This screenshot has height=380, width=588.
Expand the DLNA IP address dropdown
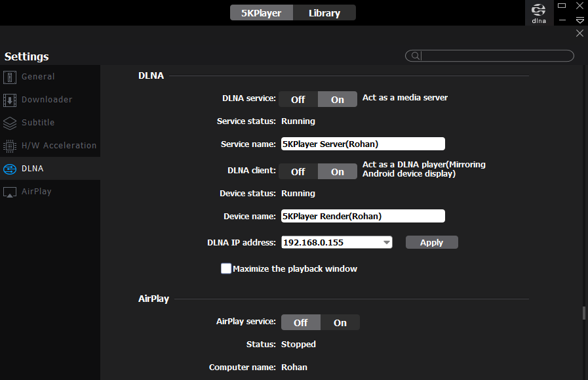[x=386, y=242]
